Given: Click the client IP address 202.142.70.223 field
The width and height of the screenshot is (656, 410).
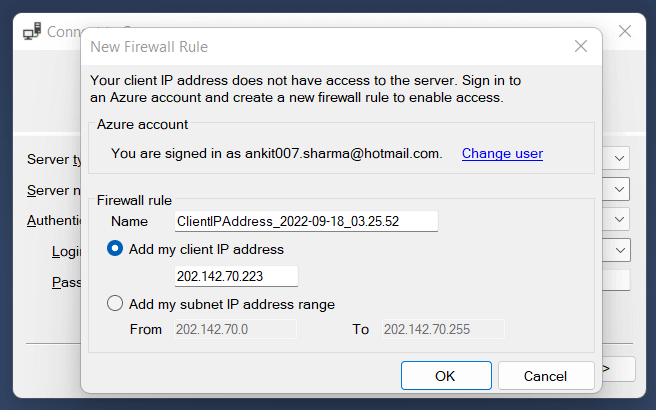Looking at the screenshot, I should point(236,277).
